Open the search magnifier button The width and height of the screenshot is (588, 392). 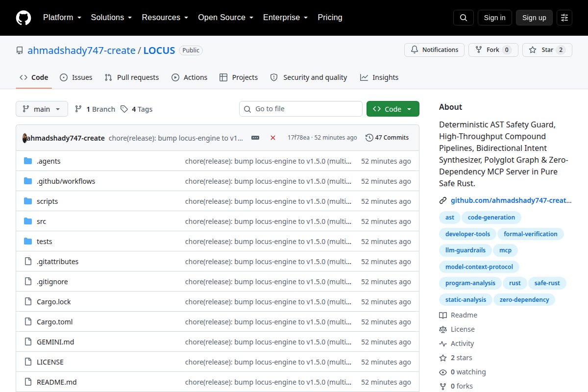pyautogui.click(x=464, y=18)
